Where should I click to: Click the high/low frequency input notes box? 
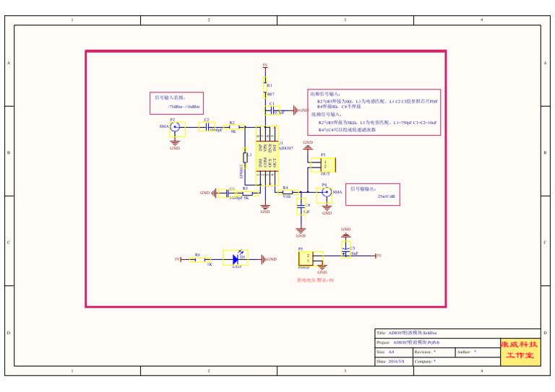pos(374,112)
